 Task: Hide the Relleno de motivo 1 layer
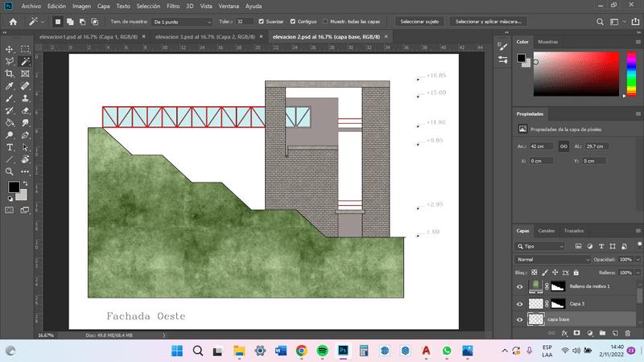(520, 286)
